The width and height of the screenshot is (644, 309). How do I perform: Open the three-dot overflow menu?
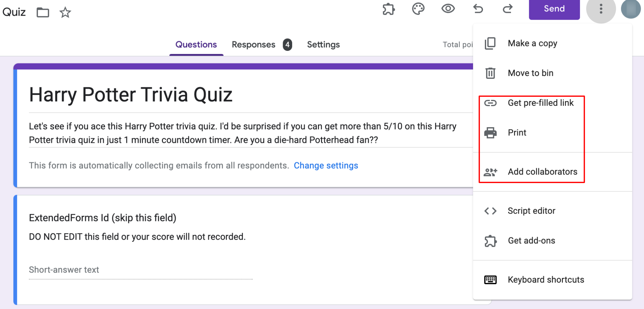pyautogui.click(x=601, y=9)
